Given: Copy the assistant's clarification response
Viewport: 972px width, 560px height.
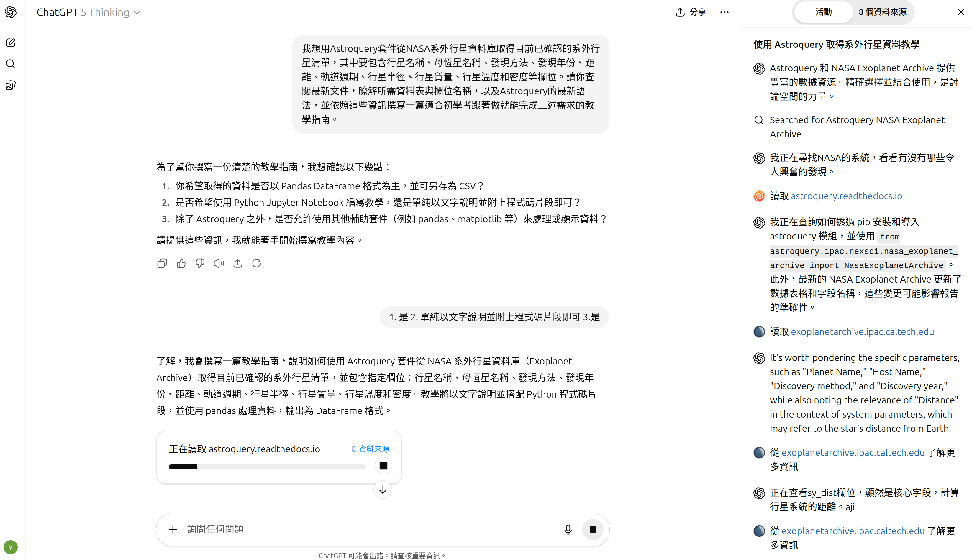Looking at the screenshot, I should click(162, 263).
